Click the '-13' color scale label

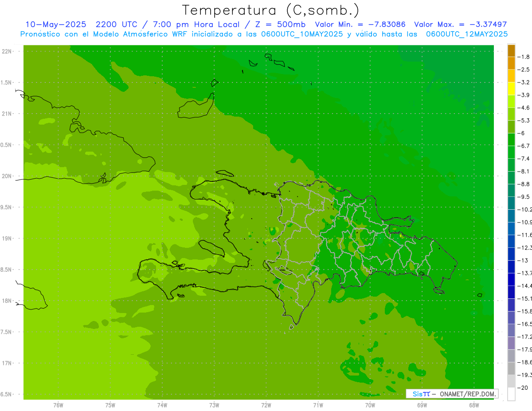click(523, 260)
